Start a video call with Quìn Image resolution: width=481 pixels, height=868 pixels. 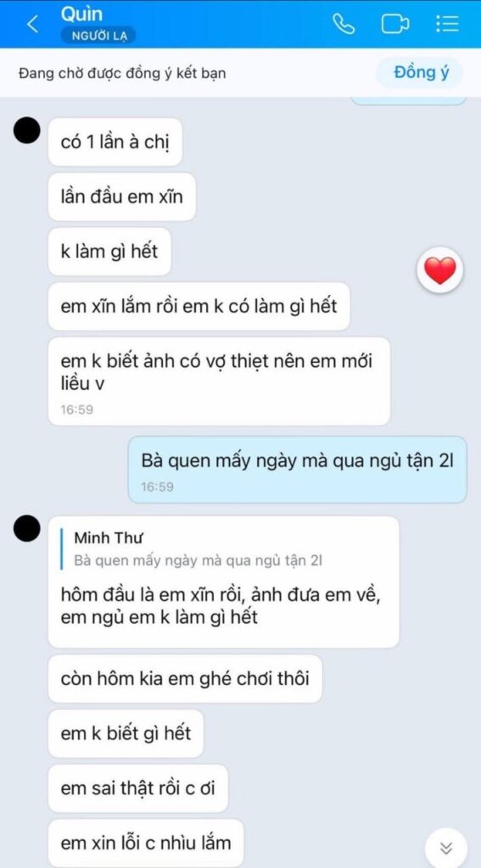coord(395,25)
